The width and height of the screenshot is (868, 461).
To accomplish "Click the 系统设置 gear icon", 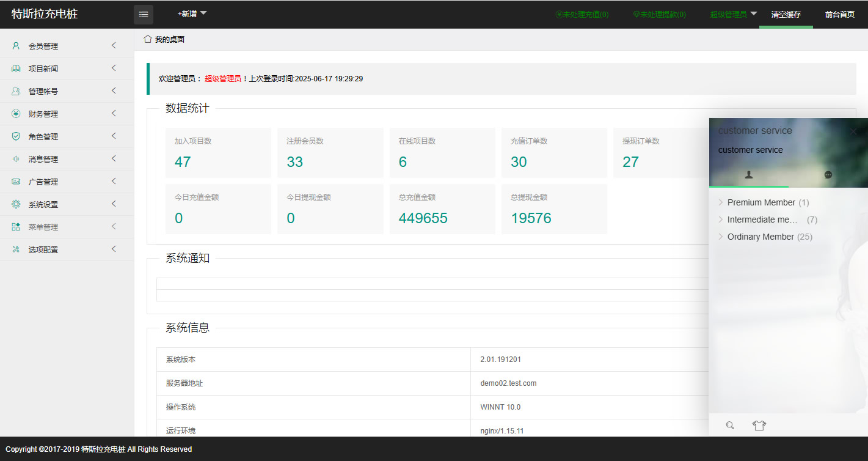I will click(x=16, y=204).
